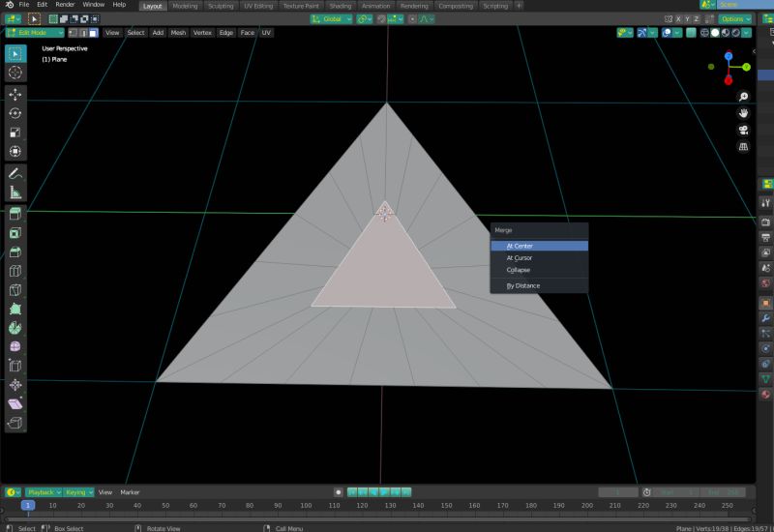
Task: Open pivot point dropdown
Action: click(365, 19)
